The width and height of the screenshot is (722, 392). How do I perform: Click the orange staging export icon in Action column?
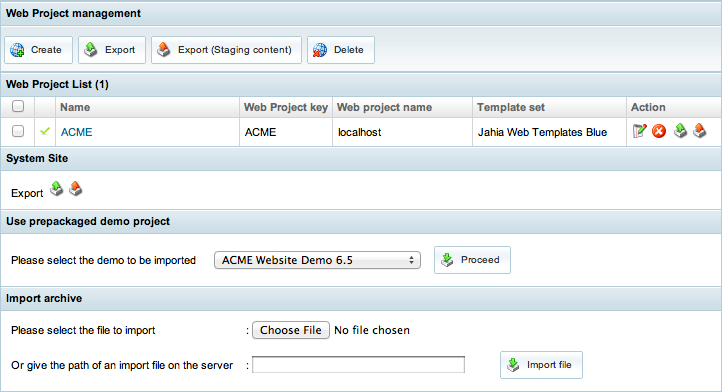pyautogui.click(x=699, y=131)
